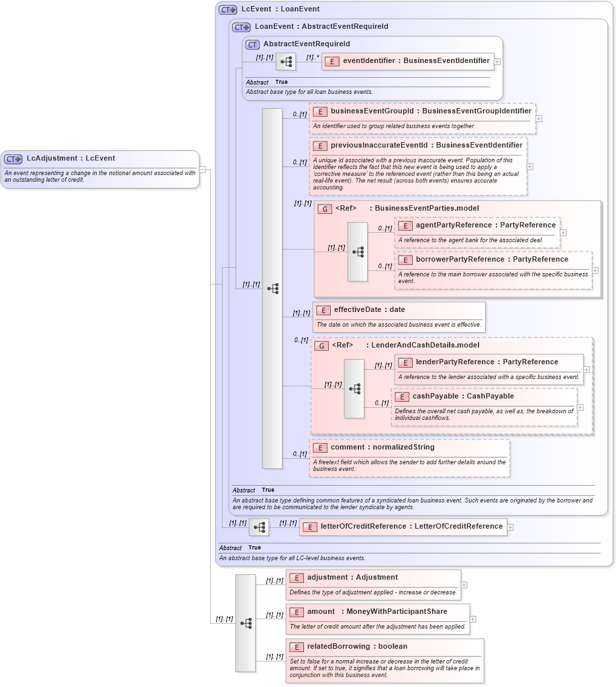
Task: Collapse the LcAdjustment box via its side handle
Action: [203, 170]
